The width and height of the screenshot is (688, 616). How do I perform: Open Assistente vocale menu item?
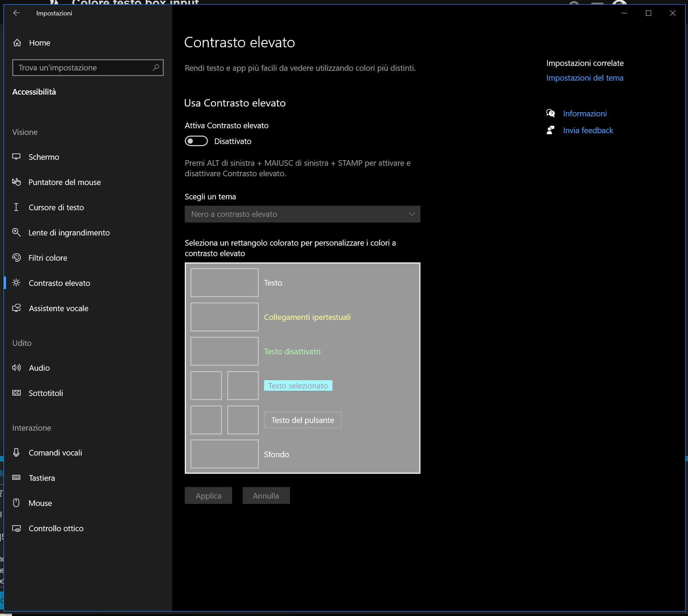(59, 308)
